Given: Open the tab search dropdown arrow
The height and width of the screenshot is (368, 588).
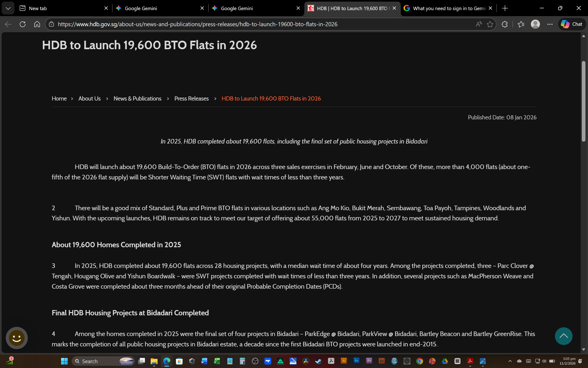Looking at the screenshot, I should tap(8, 8).
